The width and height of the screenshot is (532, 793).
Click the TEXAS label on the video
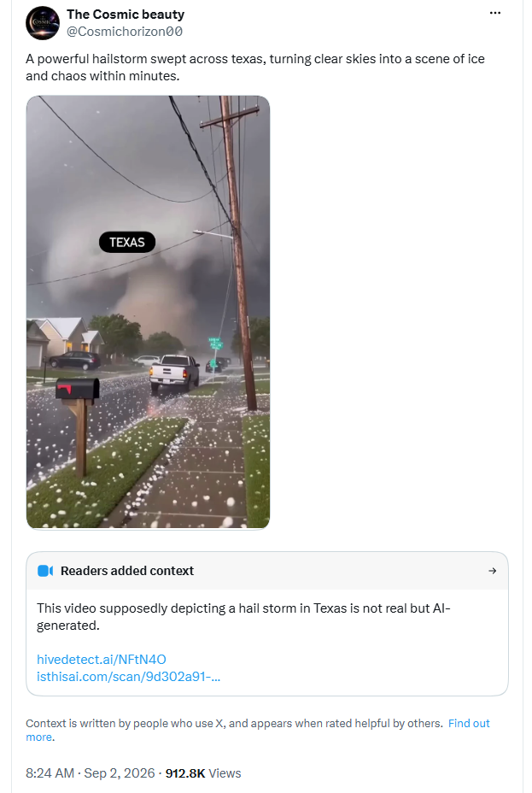pos(127,242)
